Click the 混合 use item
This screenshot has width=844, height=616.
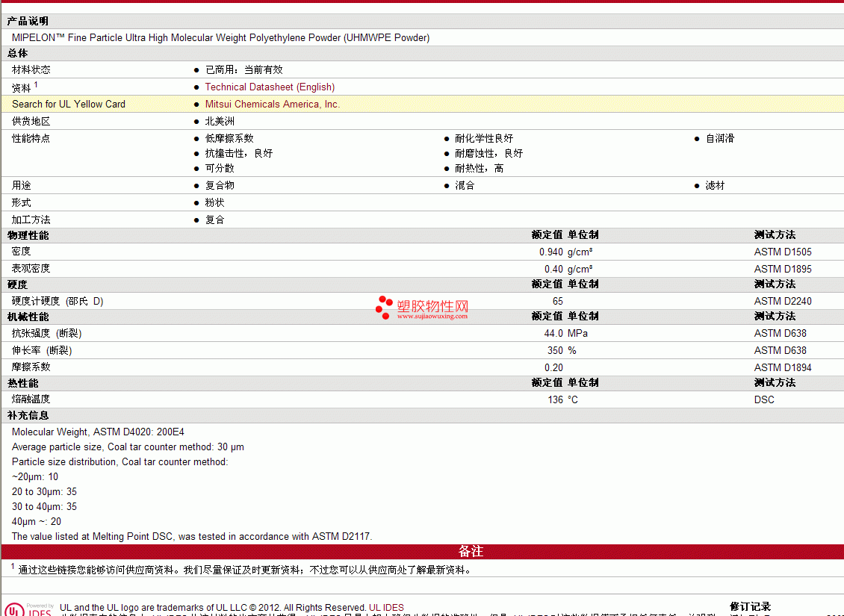(465, 186)
